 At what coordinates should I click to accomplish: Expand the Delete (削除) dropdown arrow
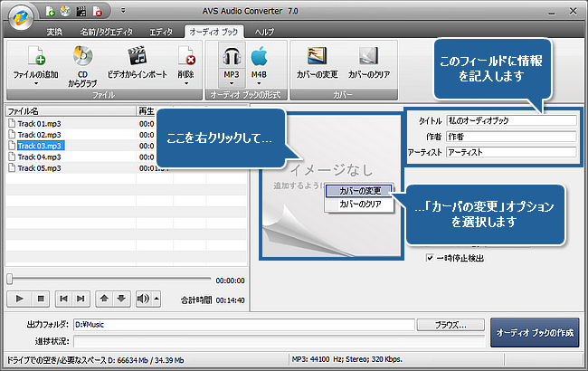tap(185, 83)
